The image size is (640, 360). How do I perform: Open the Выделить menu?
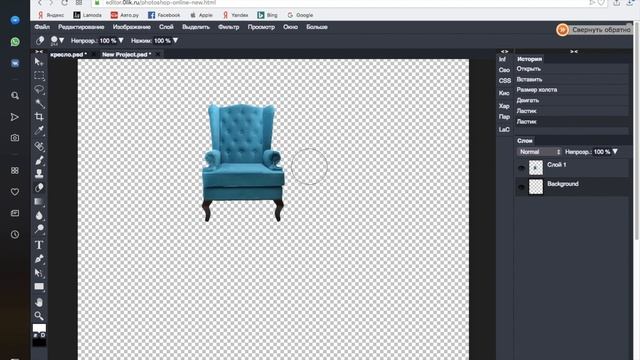(196, 27)
